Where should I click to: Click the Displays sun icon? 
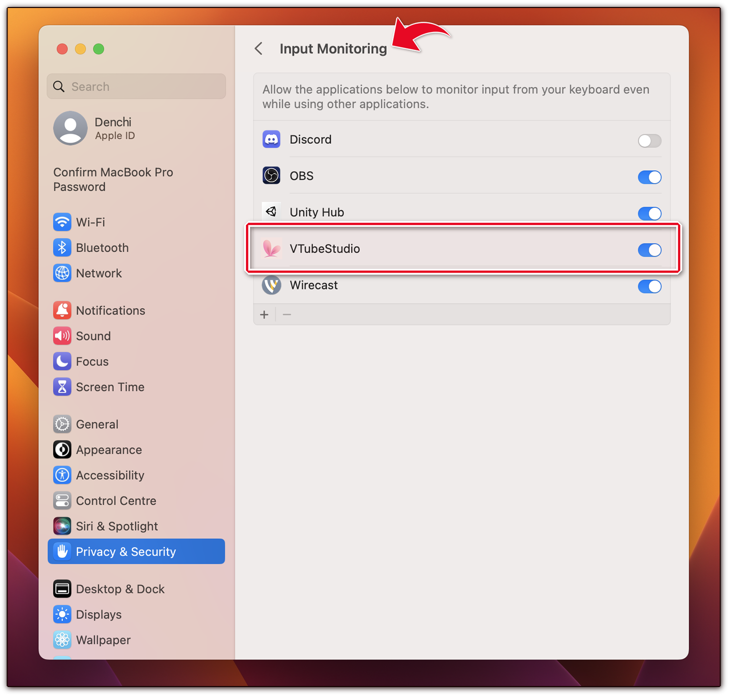62,615
